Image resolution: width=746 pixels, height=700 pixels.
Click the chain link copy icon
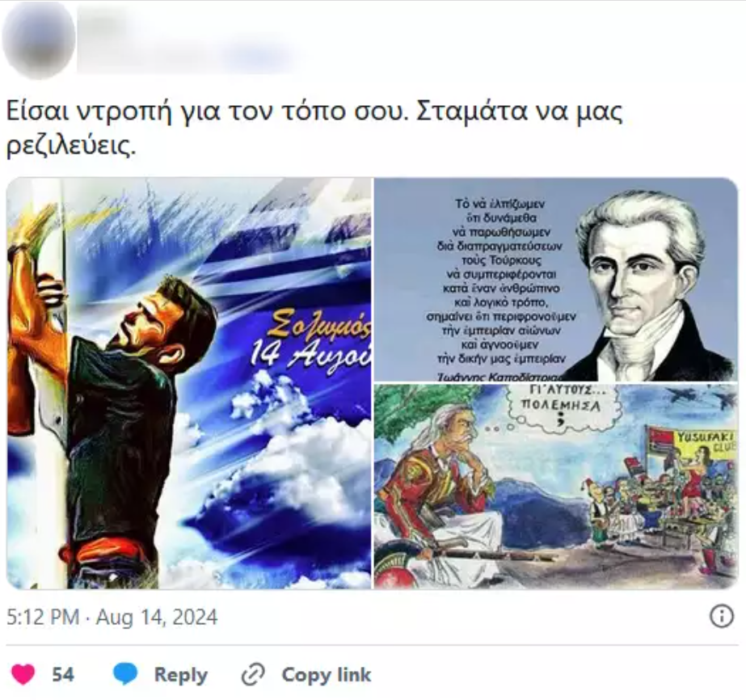pyautogui.click(x=253, y=675)
